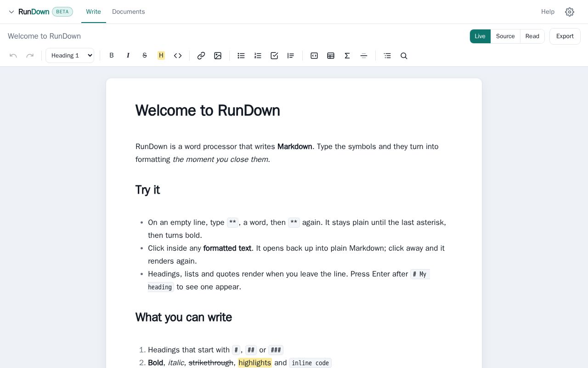Create a bulleted list
Image resolution: width=588 pixels, height=368 pixels.
[x=241, y=56]
